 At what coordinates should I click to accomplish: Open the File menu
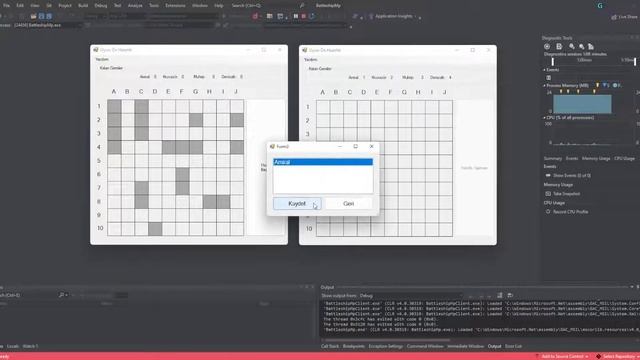(x=7, y=6)
